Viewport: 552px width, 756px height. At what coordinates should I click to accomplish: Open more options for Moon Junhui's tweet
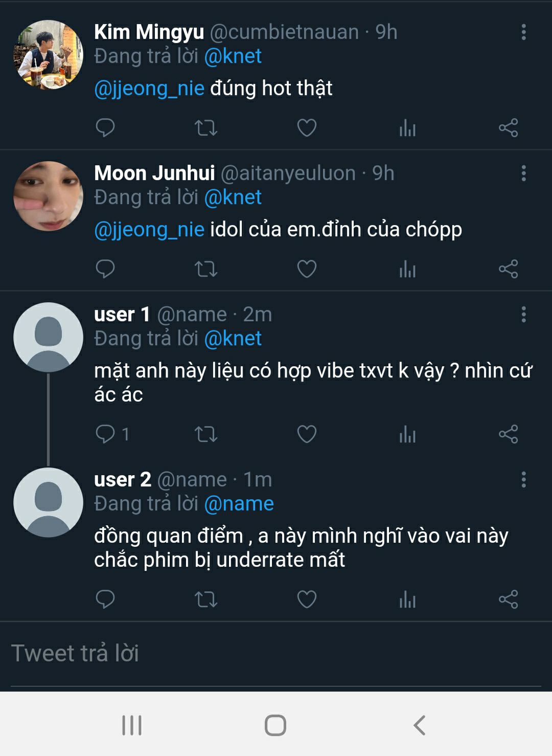(x=523, y=173)
